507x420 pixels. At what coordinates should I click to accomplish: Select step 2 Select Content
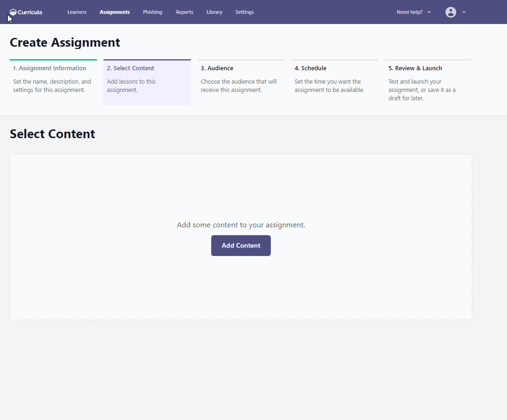click(x=147, y=82)
